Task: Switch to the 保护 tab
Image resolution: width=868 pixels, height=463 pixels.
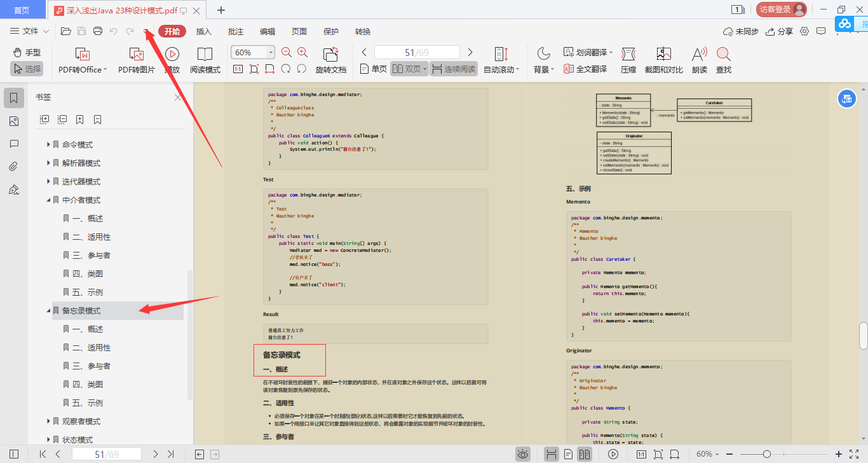Action: click(x=331, y=32)
